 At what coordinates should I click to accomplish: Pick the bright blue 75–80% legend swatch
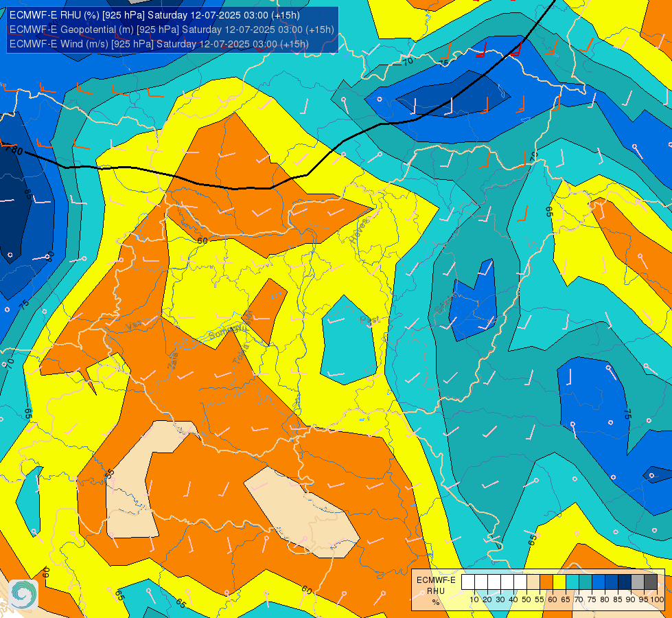tap(599, 582)
